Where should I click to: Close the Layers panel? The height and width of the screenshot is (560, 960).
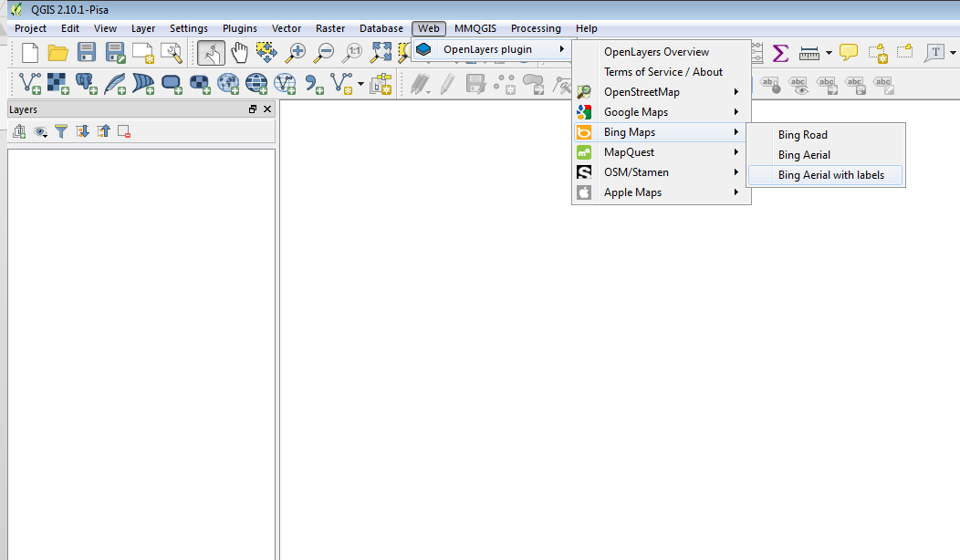point(267,109)
